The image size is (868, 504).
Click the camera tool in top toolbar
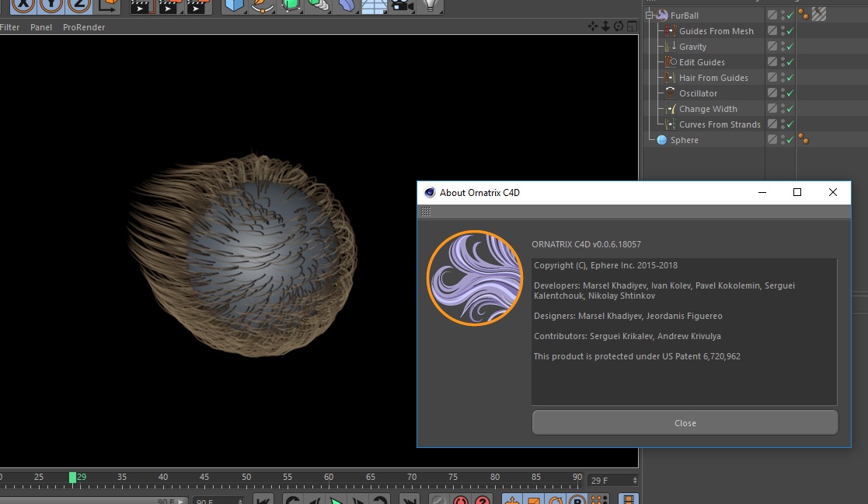click(x=402, y=6)
